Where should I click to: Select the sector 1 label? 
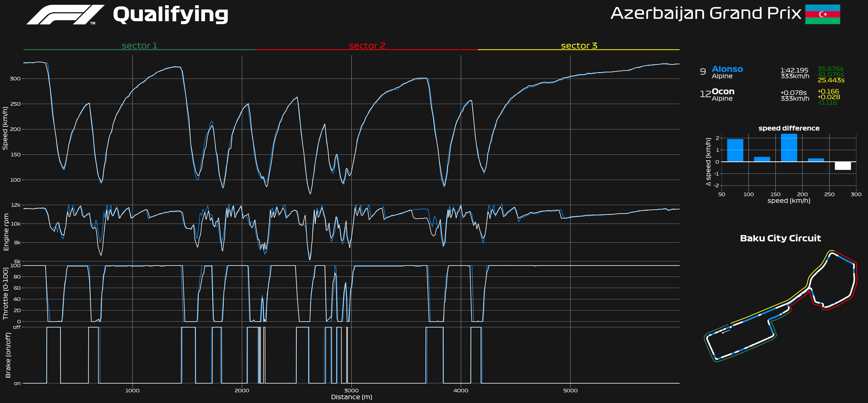point(139,46)
